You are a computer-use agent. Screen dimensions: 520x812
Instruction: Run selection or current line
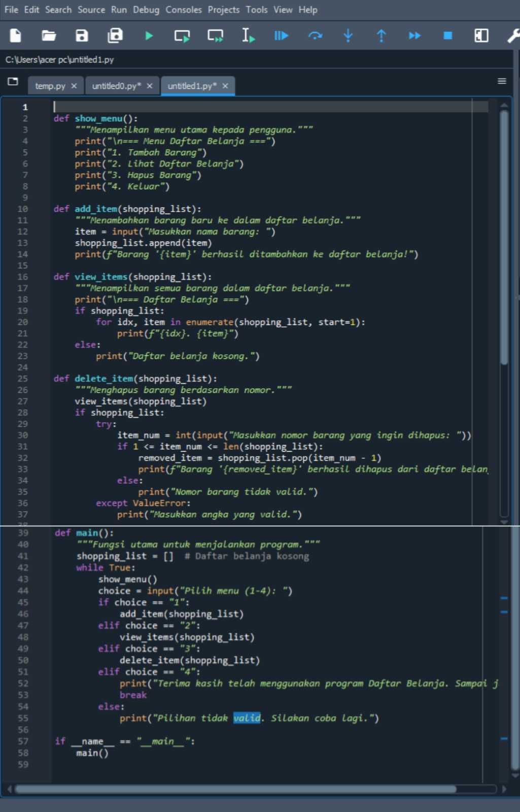[248, 36]
